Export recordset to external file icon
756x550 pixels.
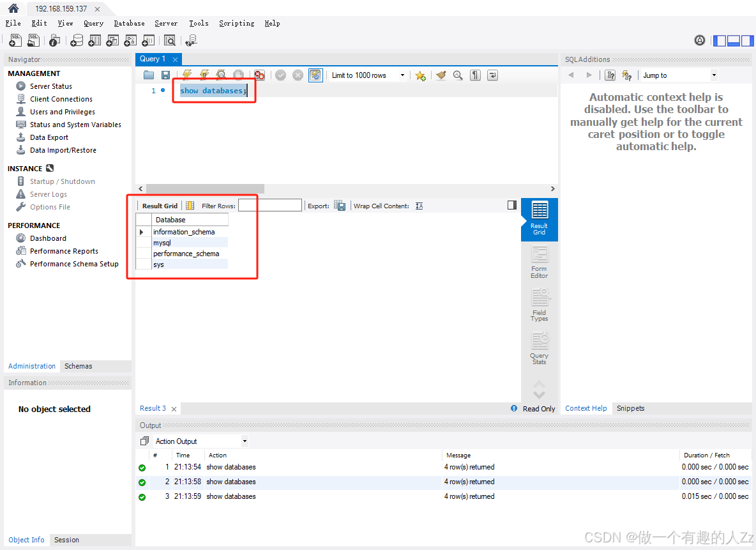tap(340, 206)
